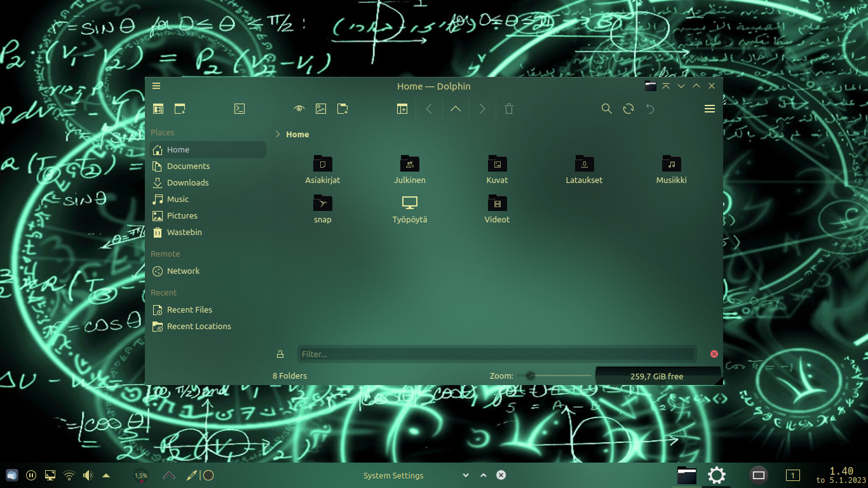The image size is (868, 488).
Task: Go up one folder level
Action: (456, 109)
